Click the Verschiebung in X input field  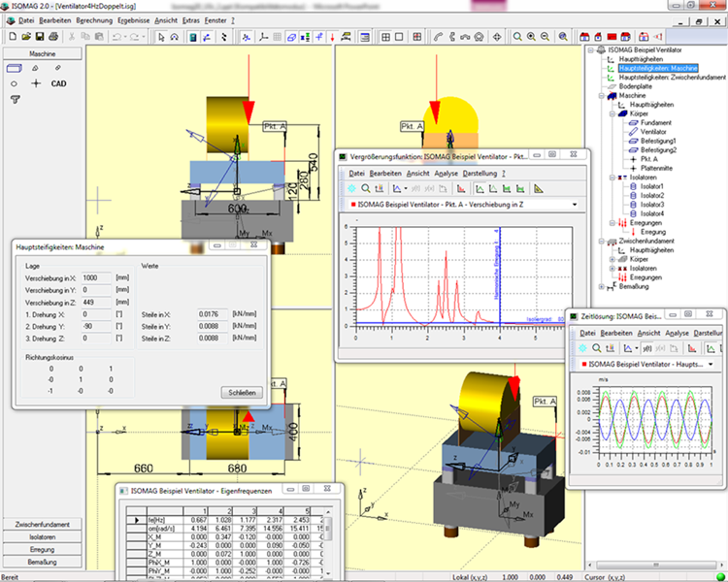tap(96, 276)
